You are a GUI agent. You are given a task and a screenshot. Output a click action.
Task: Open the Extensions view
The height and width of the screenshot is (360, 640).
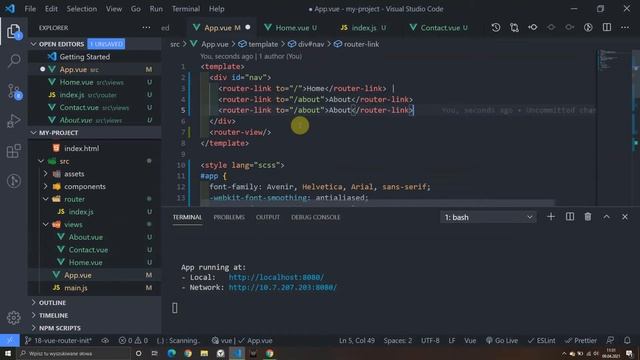[14, 151]
